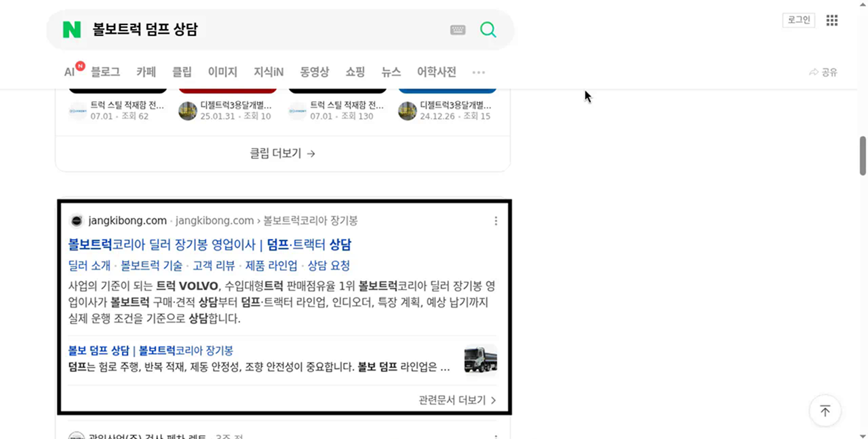Switch to the 쇼핑 tab

[x=355, y=72]
